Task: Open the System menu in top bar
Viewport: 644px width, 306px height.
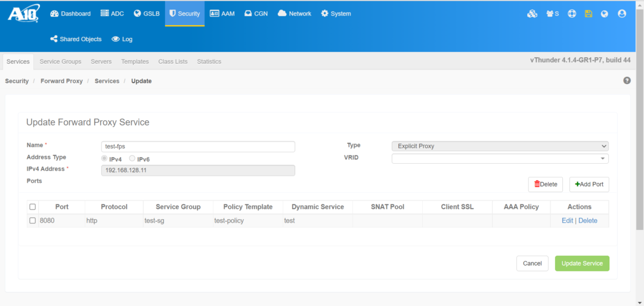Action: tap(336, 14)
